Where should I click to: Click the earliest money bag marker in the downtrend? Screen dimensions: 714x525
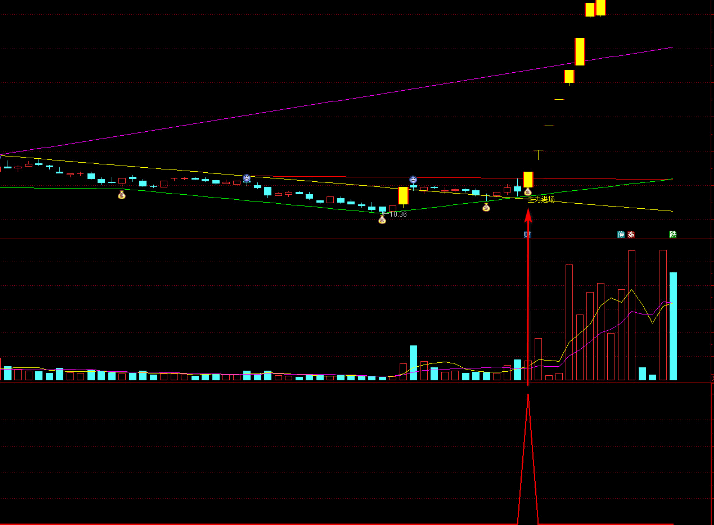point(122,195)
